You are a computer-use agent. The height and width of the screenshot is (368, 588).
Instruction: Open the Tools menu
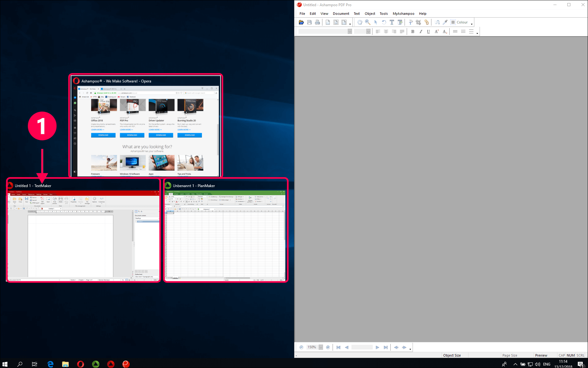point(384,14)
